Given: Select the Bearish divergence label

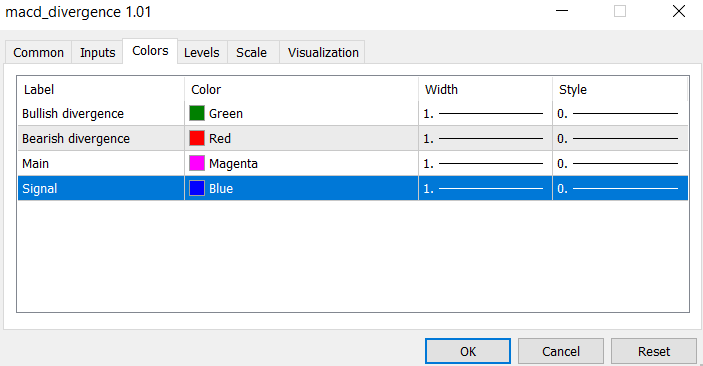Looking at the screenshot, I should pyautogui.click(x=76, y=139).
